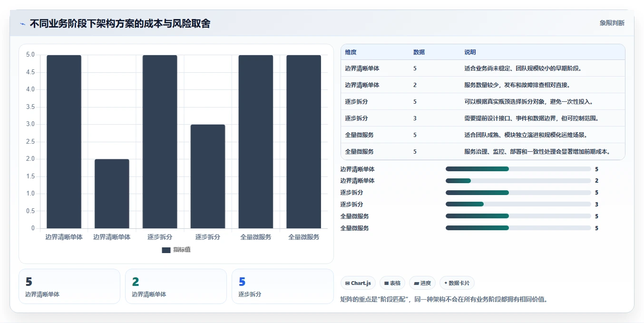Click the table icon in the 表格 chip
The image size is (644, 323).
387,284
